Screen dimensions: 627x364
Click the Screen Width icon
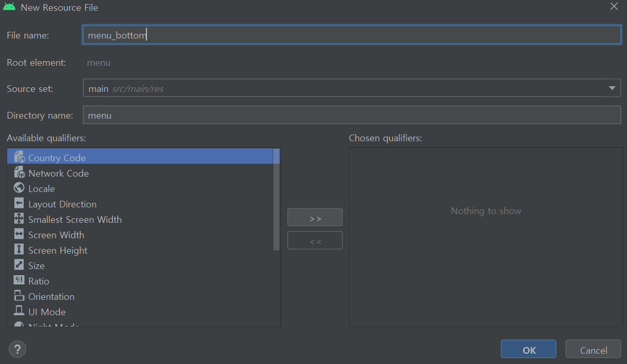tap(19, 234)
